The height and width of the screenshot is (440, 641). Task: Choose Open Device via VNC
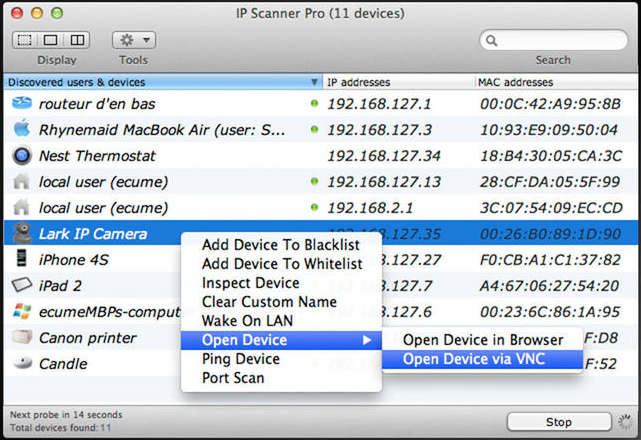[483, 359]
